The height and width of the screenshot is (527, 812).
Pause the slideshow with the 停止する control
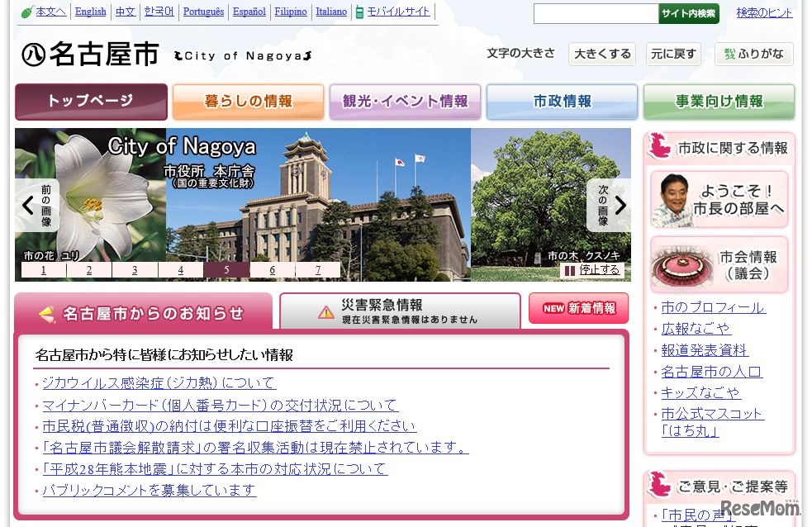pos(592,270)
